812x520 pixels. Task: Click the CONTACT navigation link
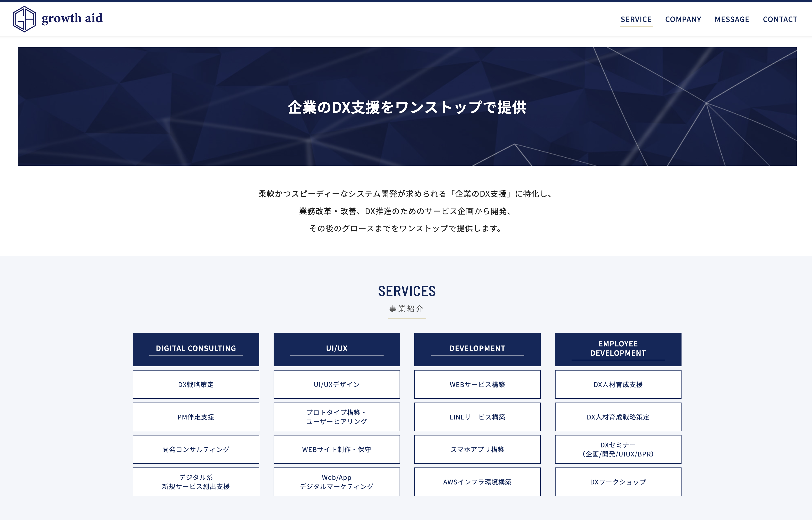coord(779,18)
